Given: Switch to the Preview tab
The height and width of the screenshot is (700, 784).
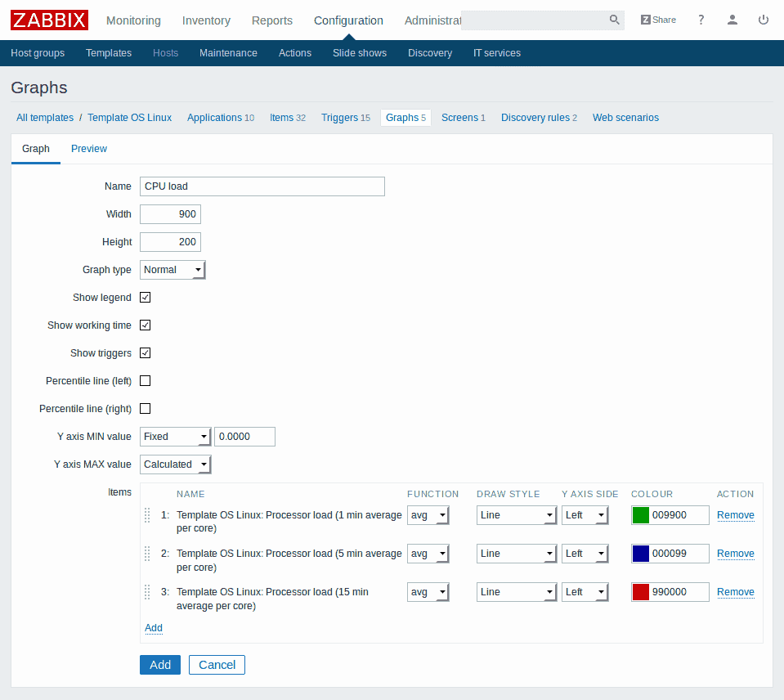Looking at the screenshot, I should 89,149.
